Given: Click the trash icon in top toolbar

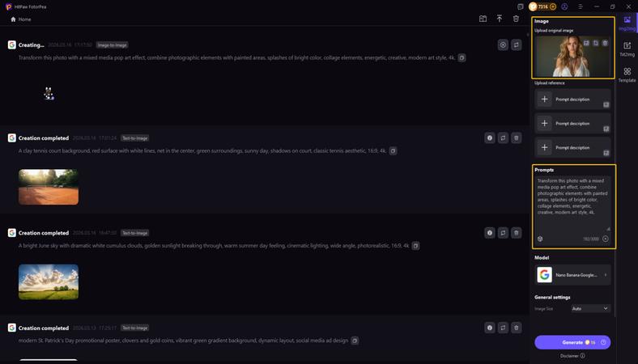Looking at the screenshot, I should click(517, 19).
